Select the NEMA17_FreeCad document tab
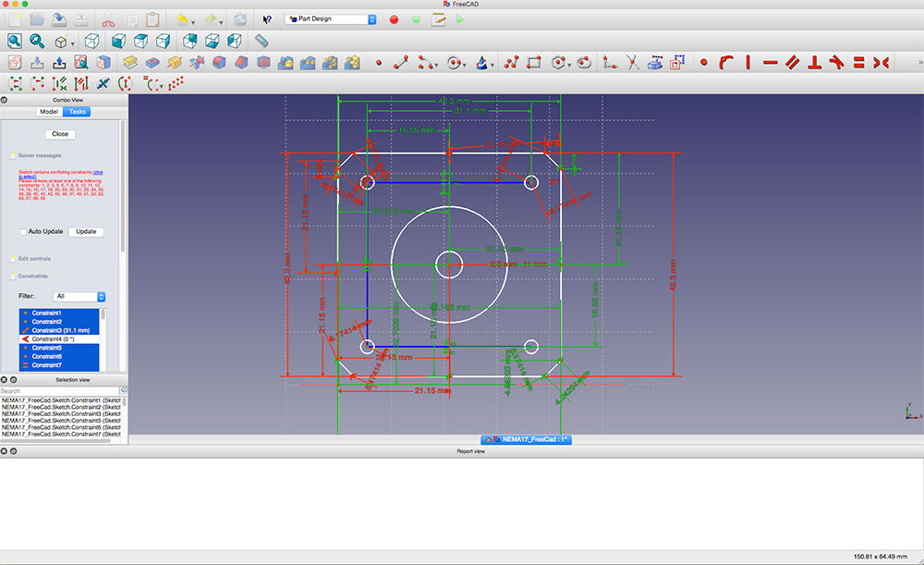Viewport: 924px width, 565px height. [527, 439]
